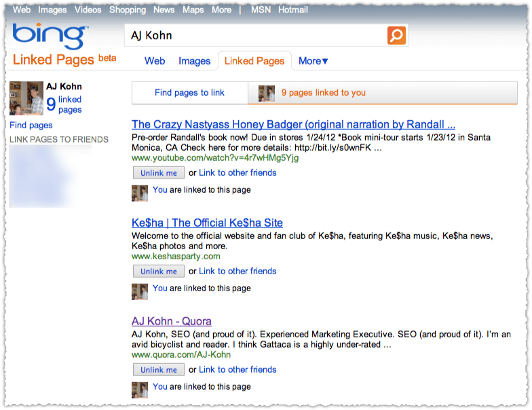The width and height of the screenshot is (532, 410).
Task: Click '9 linked pages' in the sidebar
Action: click(x=64, y=105)
